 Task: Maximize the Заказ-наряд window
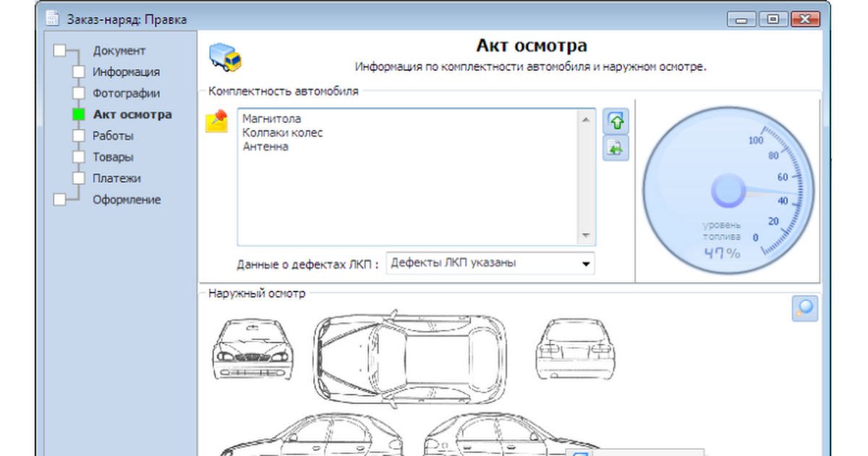(x=773, y=20)
